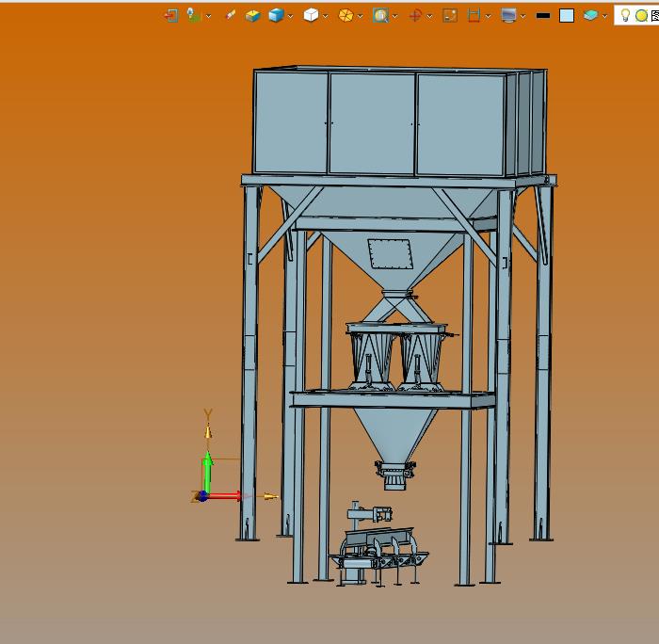Click the light blue fill color swatch
The height and width of the screenshot is (644, 659).
click(567, 16)
